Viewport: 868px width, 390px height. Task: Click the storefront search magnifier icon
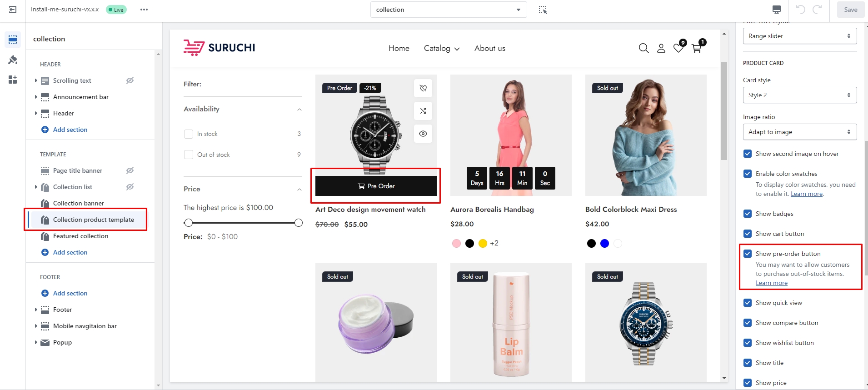644,48
